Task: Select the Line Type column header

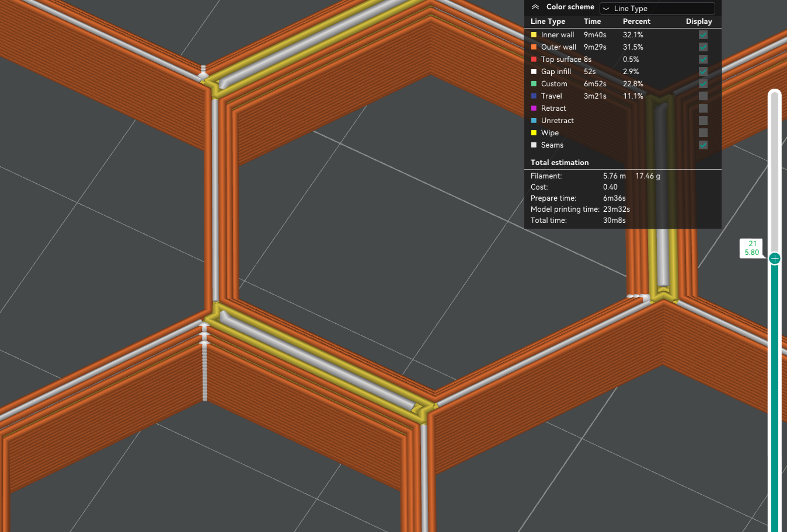Action: point(548,21)
